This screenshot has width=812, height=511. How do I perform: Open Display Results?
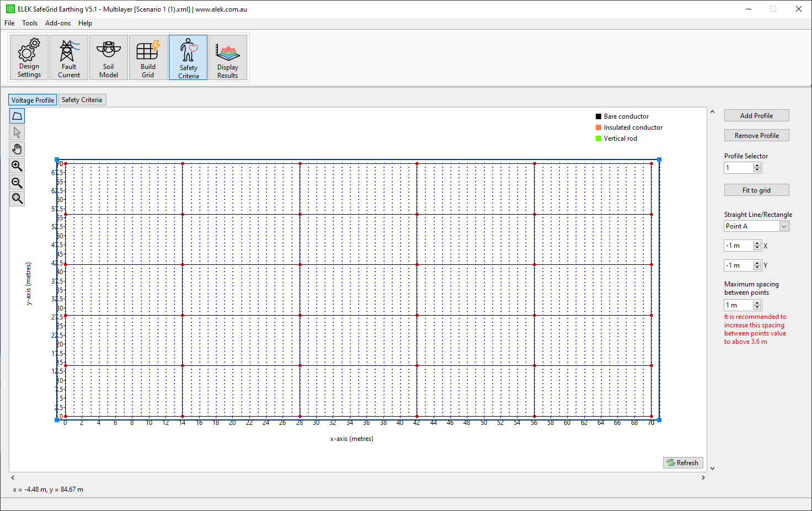(x=228, y=57)
